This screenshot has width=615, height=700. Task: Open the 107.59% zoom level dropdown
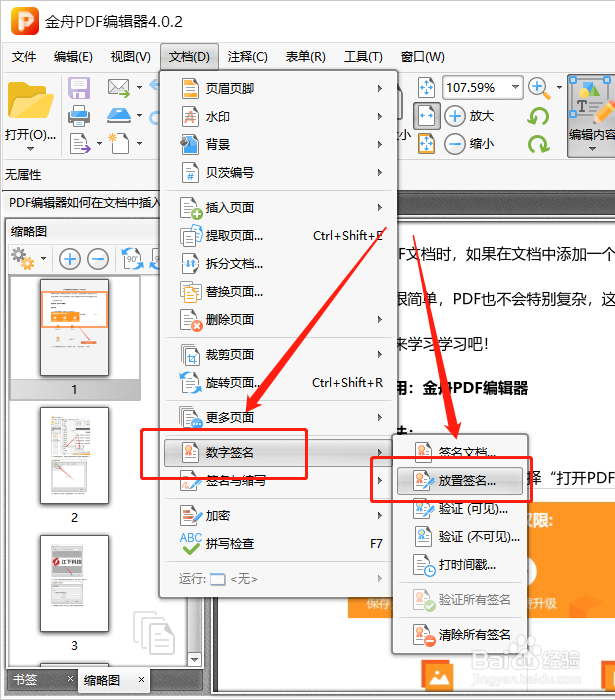click(x=516, y=87)
